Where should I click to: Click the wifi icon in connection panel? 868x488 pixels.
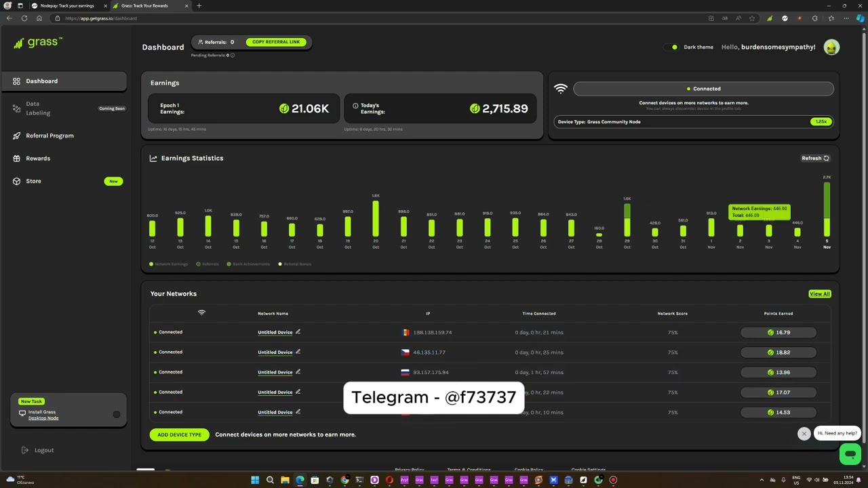pos(561,89)
